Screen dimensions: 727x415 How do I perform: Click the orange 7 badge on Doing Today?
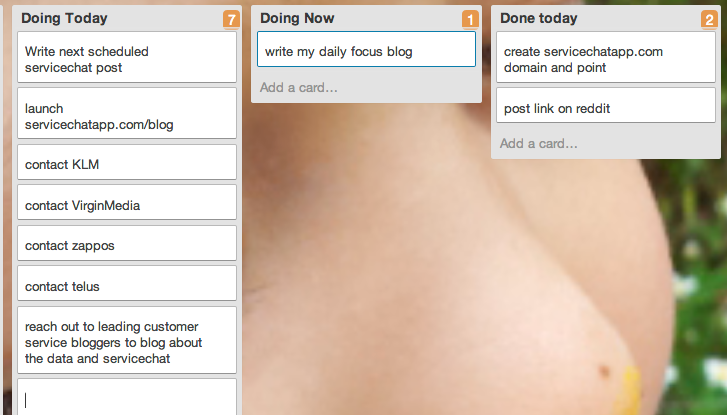(x=231, y=20)
